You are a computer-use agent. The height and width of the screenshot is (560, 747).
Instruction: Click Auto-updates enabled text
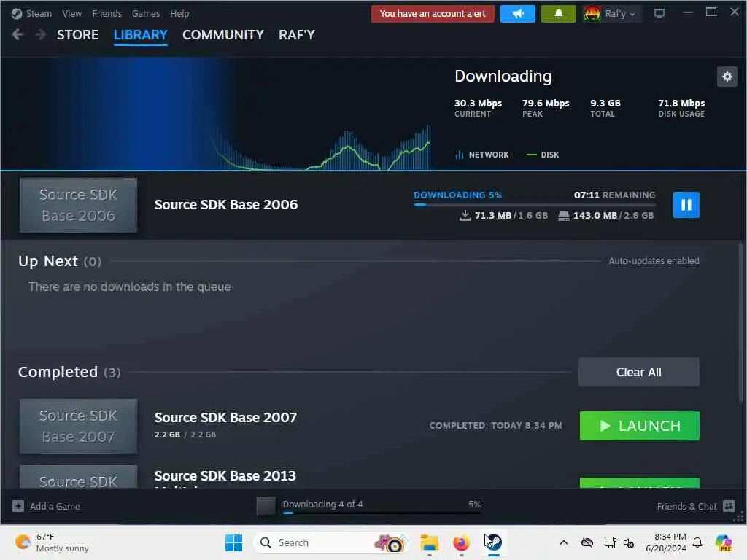coord(654,261)
